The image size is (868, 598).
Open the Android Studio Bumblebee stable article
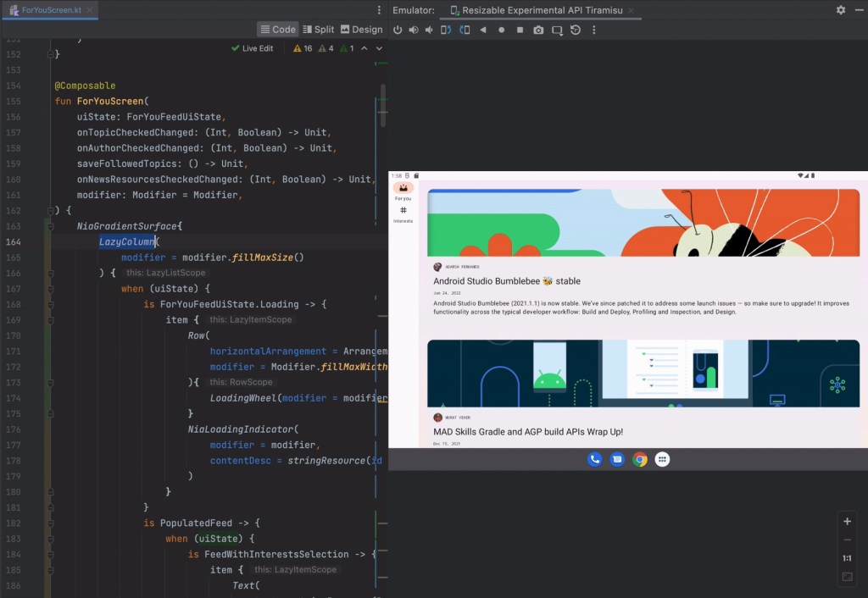pos(507,281)
